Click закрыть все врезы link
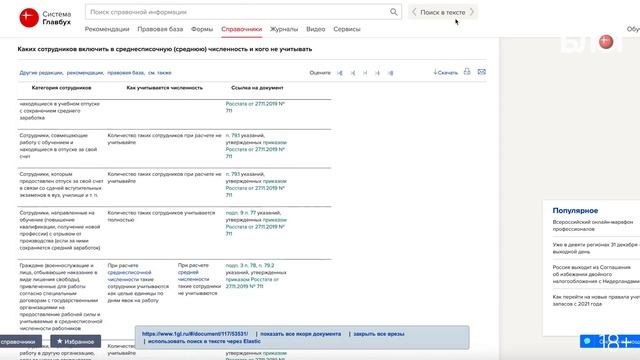This screenshot has width=640, height=360. (x=379, y=333)
